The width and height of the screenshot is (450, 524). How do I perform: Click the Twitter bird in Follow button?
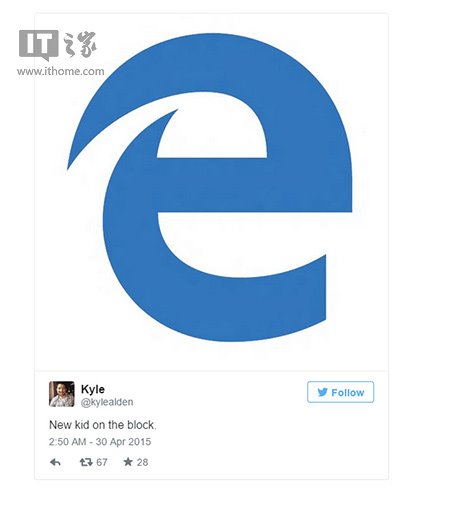click(322, 392)
